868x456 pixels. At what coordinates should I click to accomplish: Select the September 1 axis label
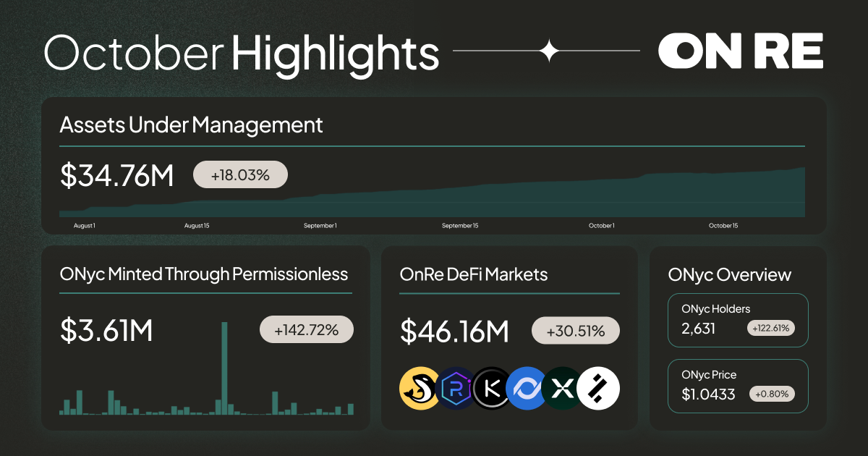(320, 227)
